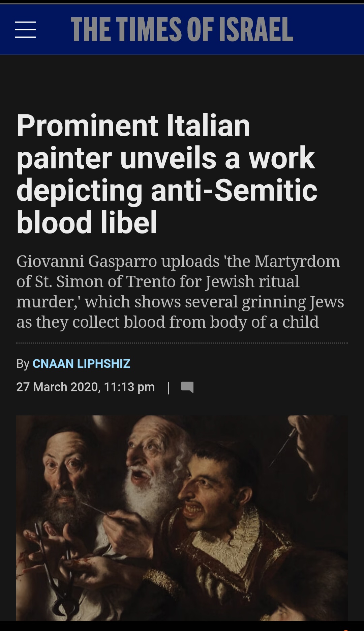Viewport: 364px width, 631px height.
Task: Open the article's painting image
Action: (x=182, y=518)
